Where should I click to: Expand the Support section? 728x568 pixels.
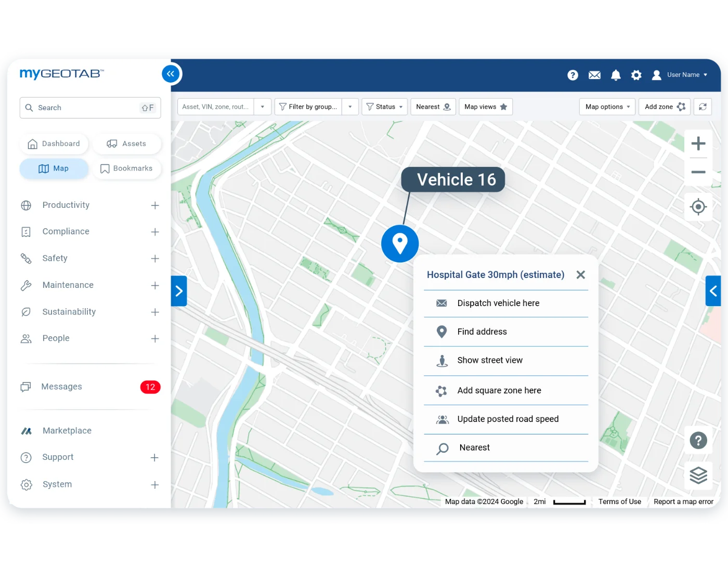tap(154, 457)
